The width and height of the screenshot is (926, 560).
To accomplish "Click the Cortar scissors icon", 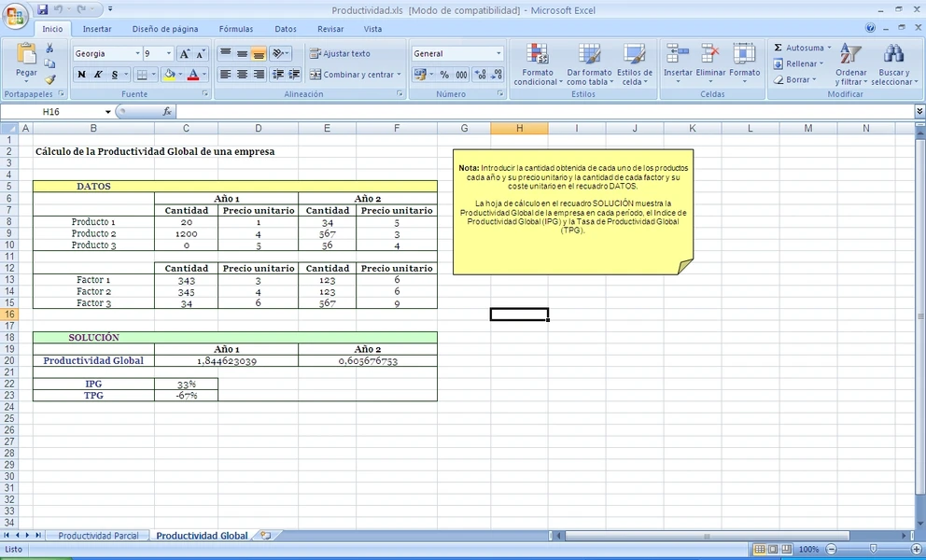I will click(x=49, y=49).
